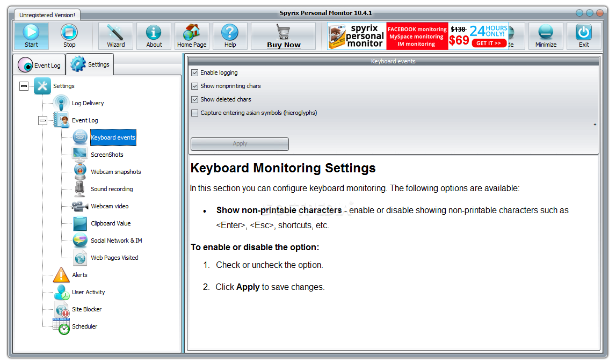Click the Clipboard Value icon
616x364 pixels.
point(80,223)
